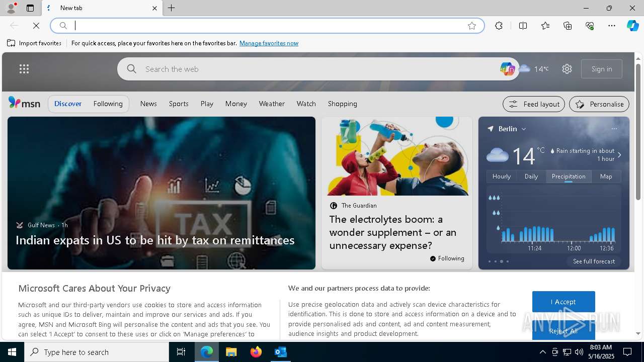Image resolution: width=644 pixels, height=362 pixels.
Task: Switch weather card to Daily tab
Action: pyautogui.click(x=531, y=176)
